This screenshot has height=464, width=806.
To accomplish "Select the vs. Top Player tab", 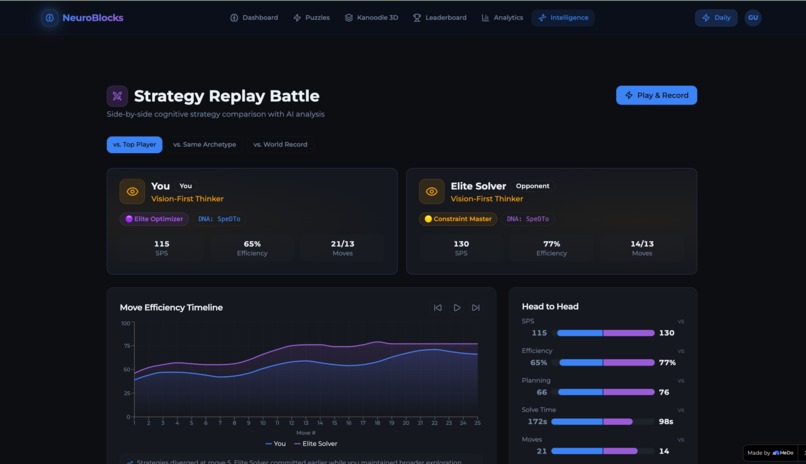I will [135, 145].
